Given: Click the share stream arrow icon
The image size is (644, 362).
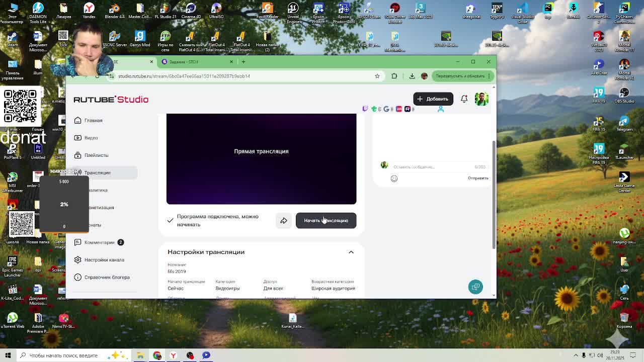Looking at the screenshot, I should 284,221.
